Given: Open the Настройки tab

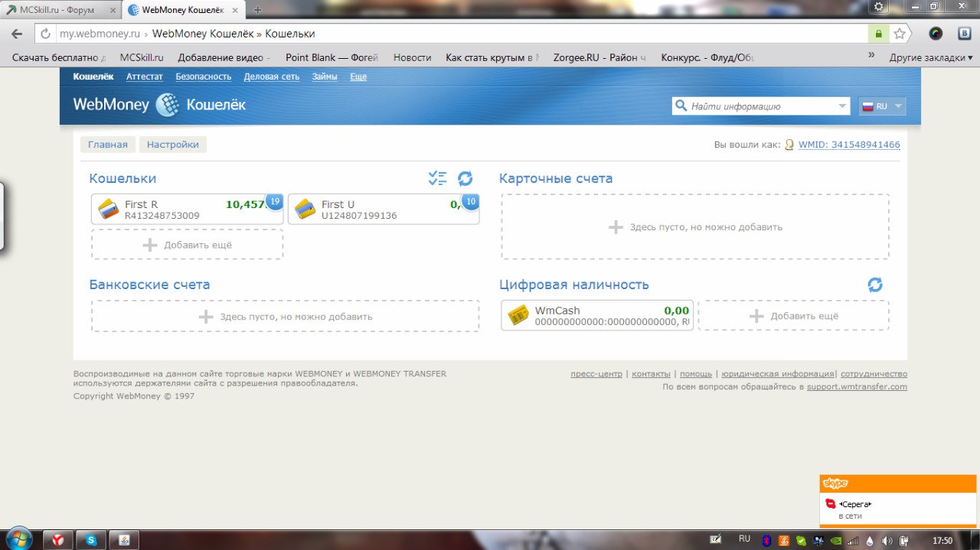Looking at the screenshot, I should click(x=173, y=145).
